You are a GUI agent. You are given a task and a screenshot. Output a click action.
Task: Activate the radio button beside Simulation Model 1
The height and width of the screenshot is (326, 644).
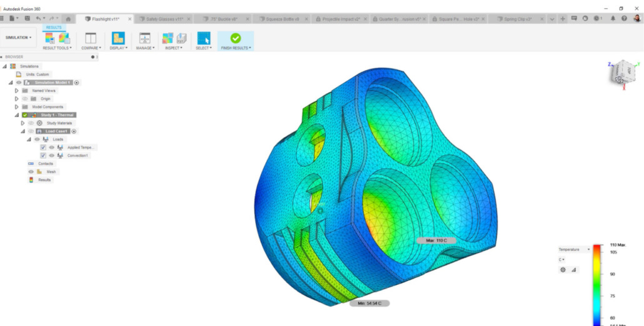(77, 82)
